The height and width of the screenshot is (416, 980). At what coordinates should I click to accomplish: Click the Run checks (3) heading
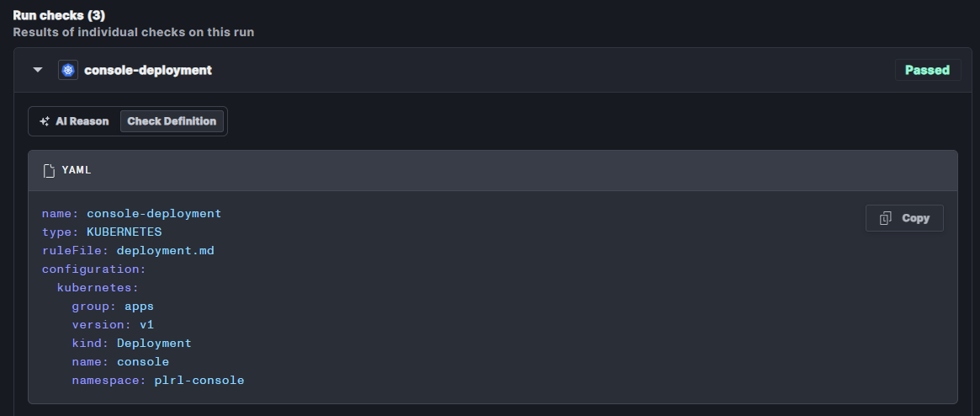pyautogui.click(x=59, y=15)
